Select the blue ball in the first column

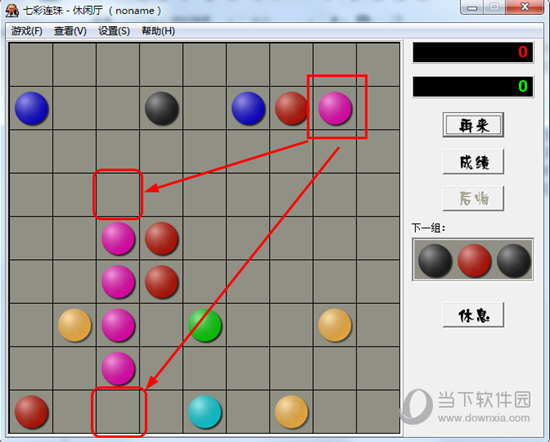pyautogui.click(x=31, y=108)
